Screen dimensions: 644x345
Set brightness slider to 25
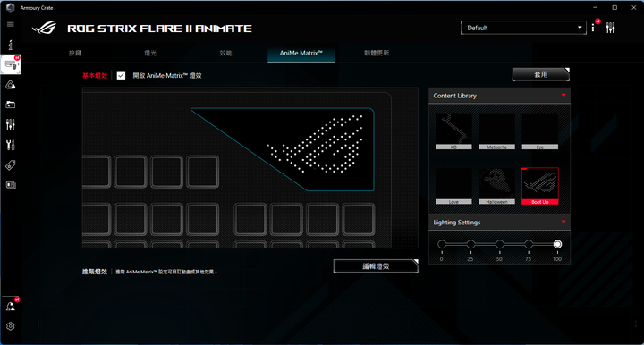(470, 244)
